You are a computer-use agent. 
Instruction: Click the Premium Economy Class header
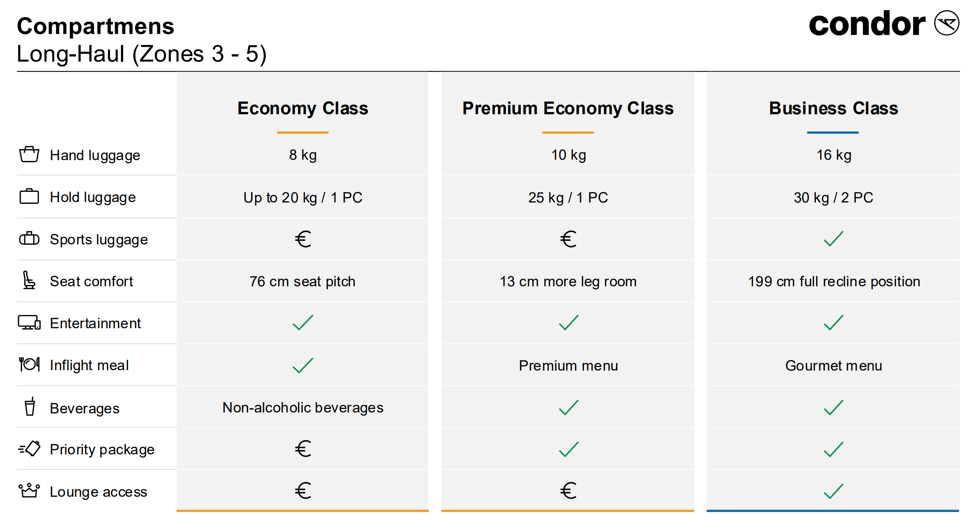(568, 108)
